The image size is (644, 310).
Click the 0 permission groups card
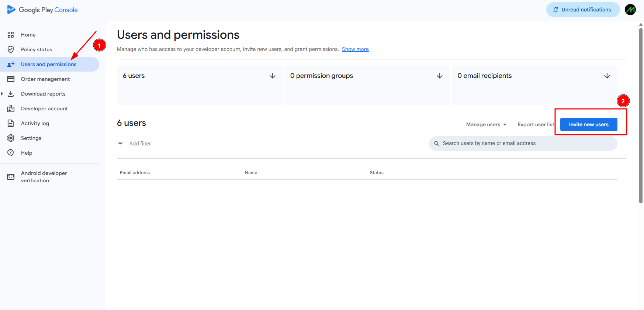[367, 85]
